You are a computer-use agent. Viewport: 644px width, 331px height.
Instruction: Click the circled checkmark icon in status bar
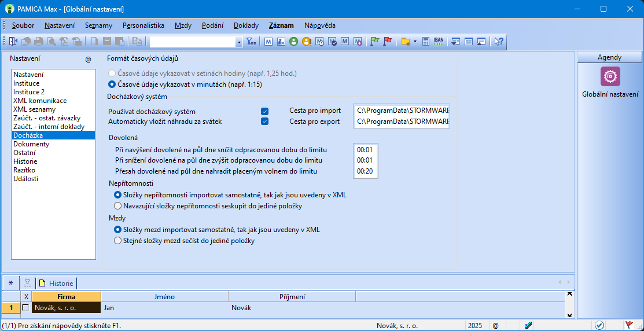(599, 325)
